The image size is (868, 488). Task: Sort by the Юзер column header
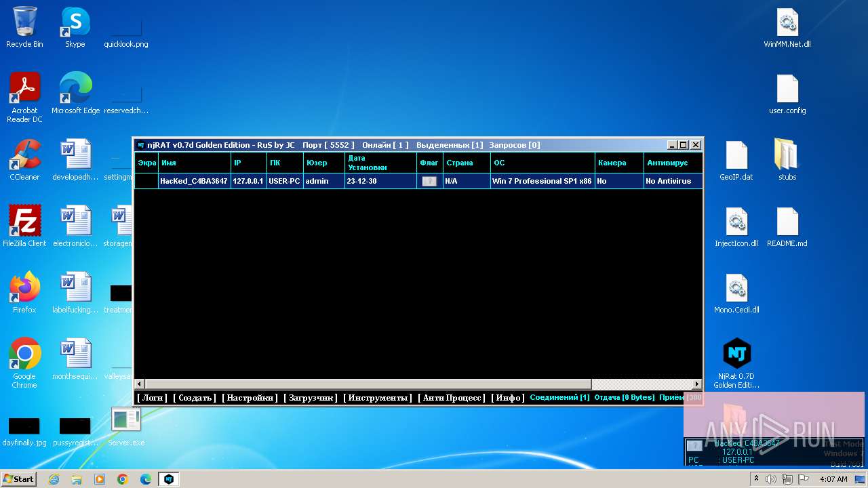[324, 163]
